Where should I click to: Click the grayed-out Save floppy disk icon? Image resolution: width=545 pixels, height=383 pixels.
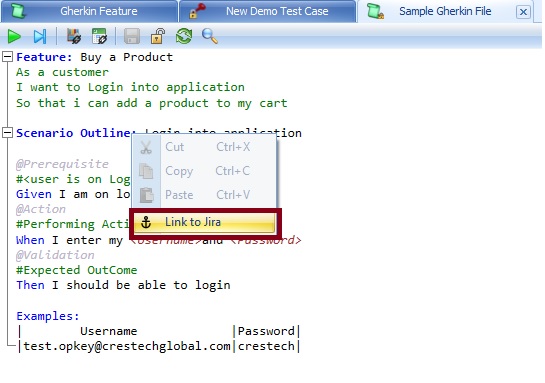coord(132,36)
